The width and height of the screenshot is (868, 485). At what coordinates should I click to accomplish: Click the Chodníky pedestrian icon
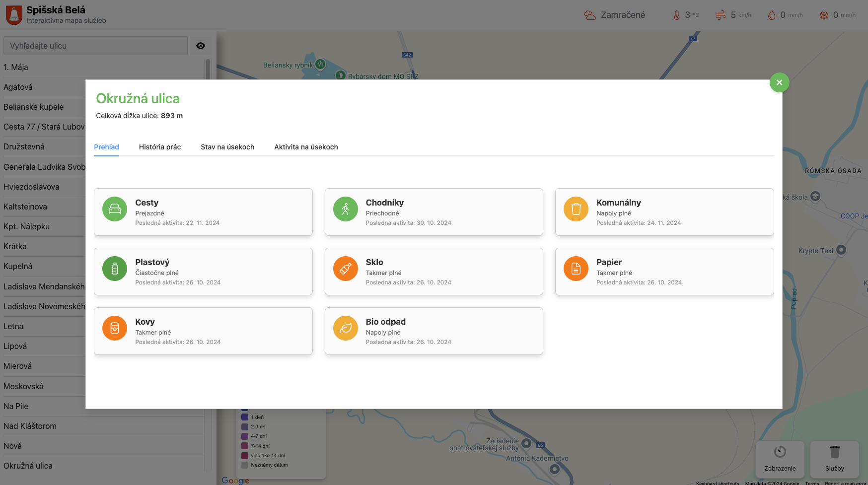click(346, 209)
